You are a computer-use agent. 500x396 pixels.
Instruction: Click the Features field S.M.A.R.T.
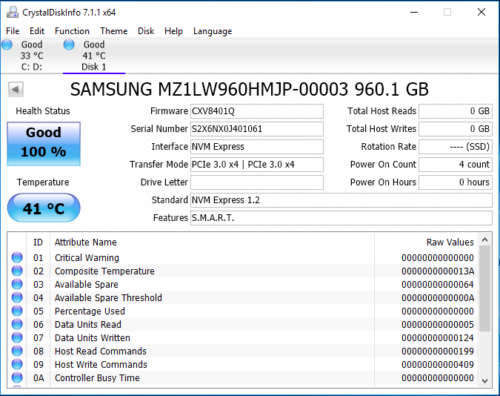point(341,218)
